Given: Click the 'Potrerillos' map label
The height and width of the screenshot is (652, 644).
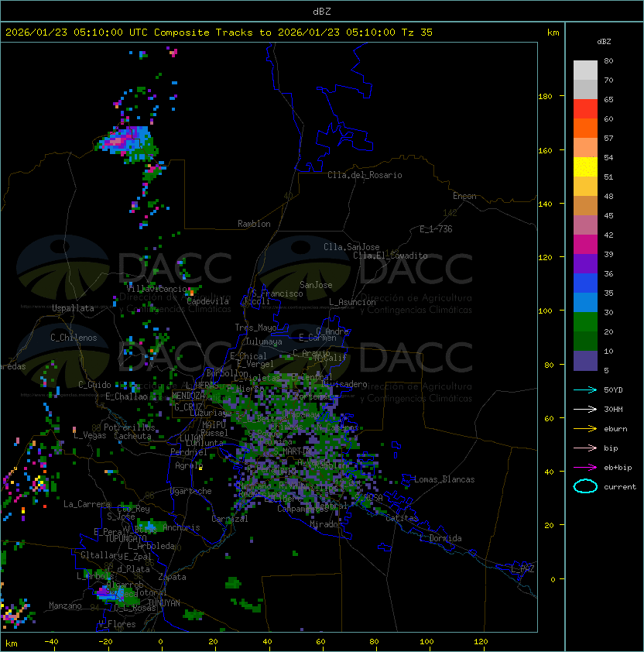Looking at the screenshot, I should click(129, 427).
